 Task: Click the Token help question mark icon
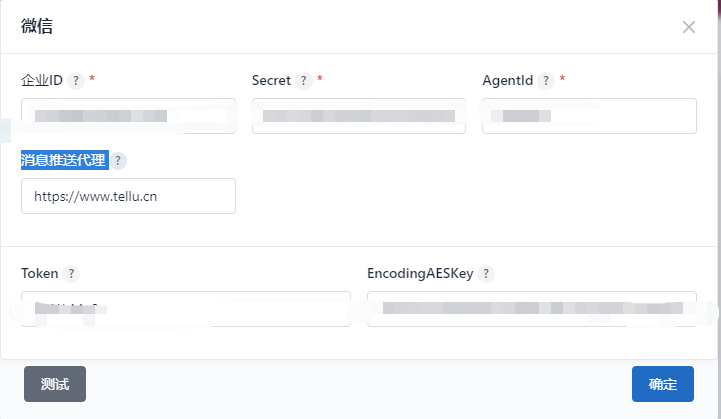tap(71, 274)
